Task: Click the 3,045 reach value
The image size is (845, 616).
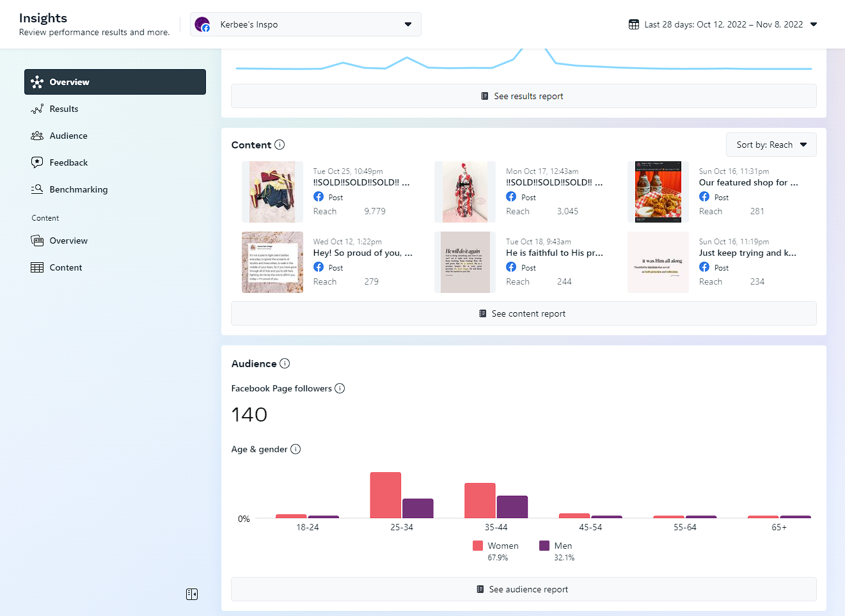Action: coord(567,211)
